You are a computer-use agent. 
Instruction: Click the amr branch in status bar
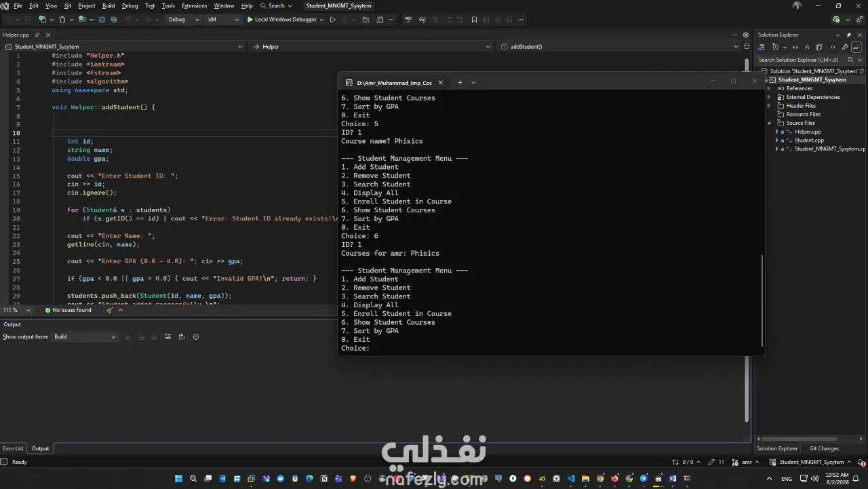coord(746,462)
